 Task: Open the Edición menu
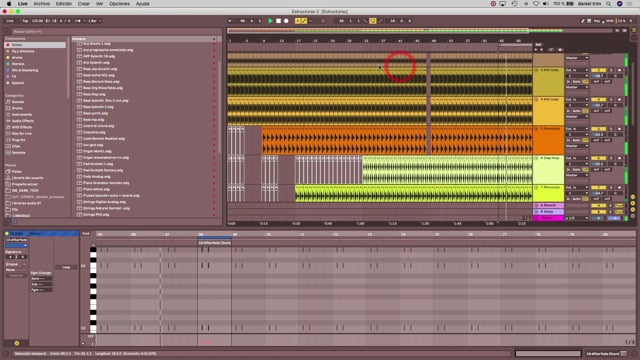pos(64,4)
